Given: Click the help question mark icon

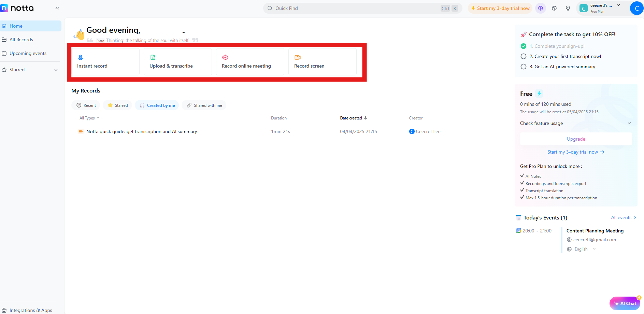Looking at the screenshot, I should click(554, 8).
